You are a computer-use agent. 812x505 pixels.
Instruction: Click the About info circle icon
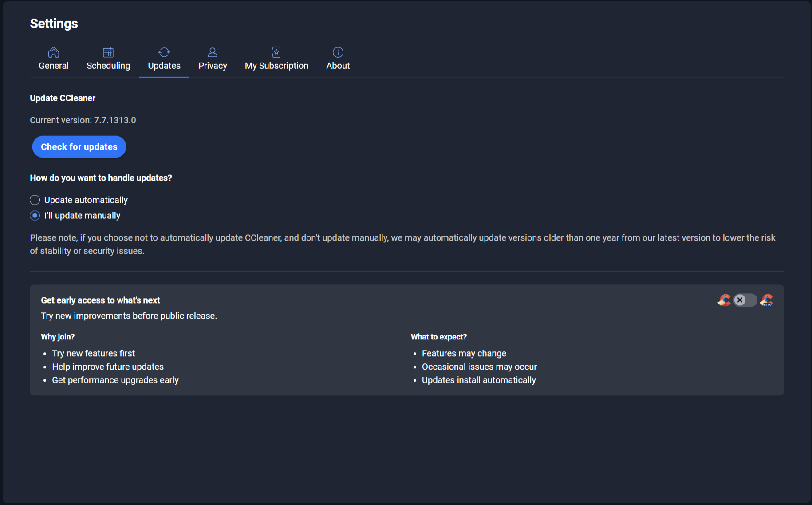(338, 52)
